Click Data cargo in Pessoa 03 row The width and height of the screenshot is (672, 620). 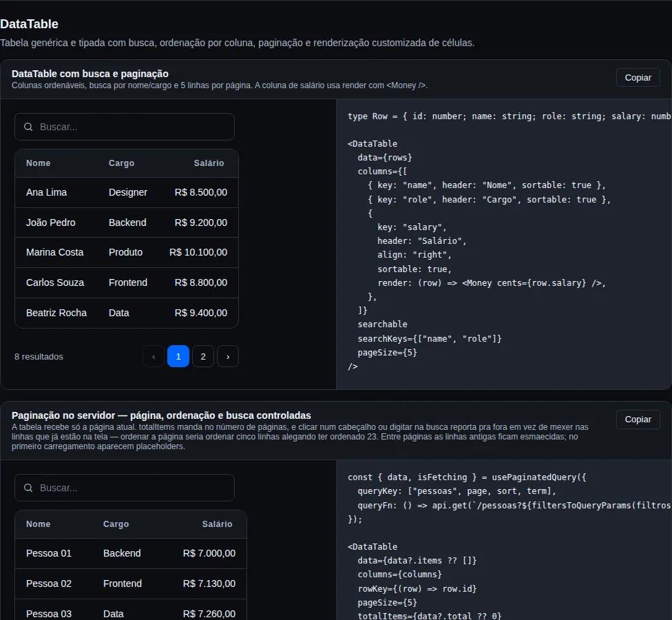113,614
